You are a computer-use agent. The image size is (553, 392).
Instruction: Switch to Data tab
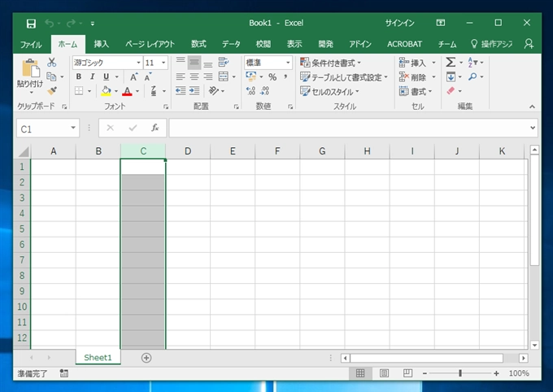(231, 45)
